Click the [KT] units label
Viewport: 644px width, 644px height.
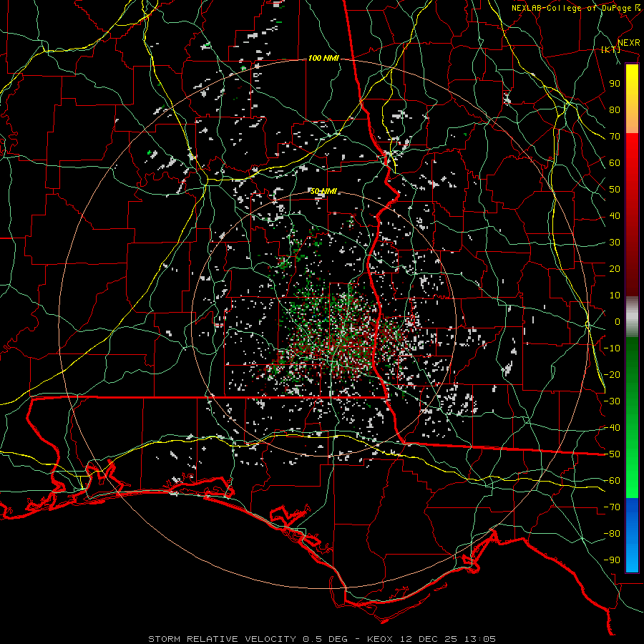(x=610, y=50)
